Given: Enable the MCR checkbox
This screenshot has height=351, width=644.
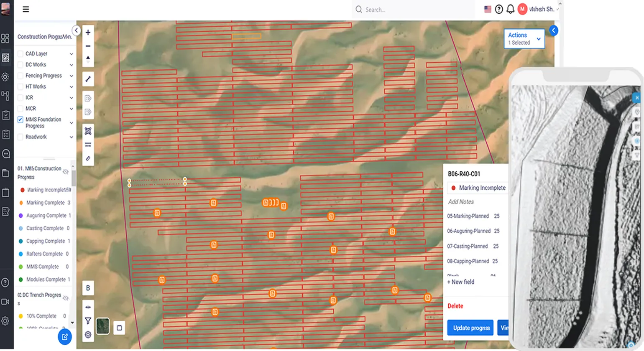Looking at the screenshot, I should pyautogui.click(x=20, y=109).
